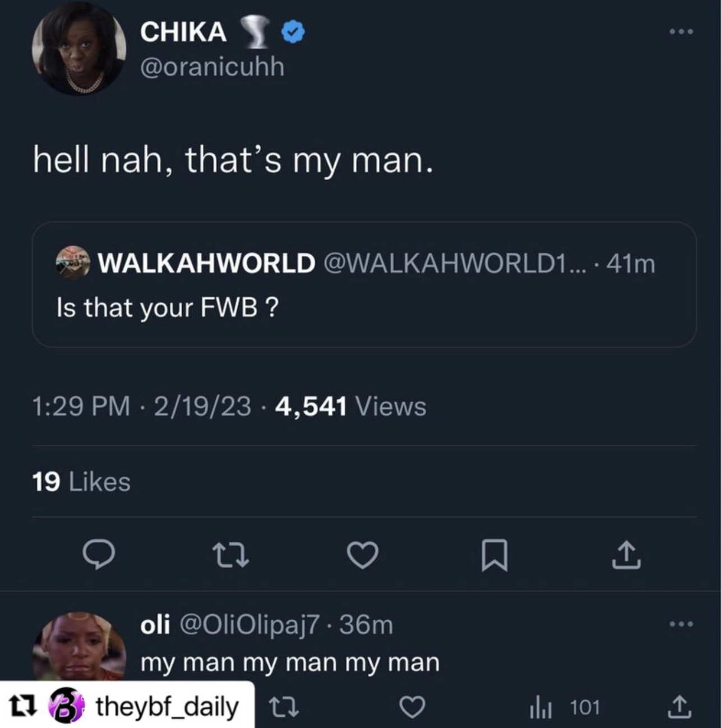The image size is (721, 728).
Task: Open three-dot menu on CHIKA's tweet
Action: [681, 32]
